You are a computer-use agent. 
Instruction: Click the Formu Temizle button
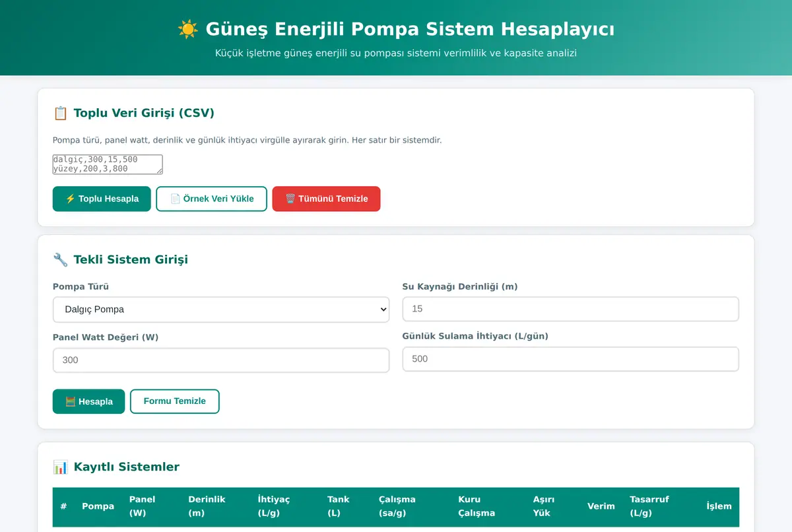[x=175, y=401]
